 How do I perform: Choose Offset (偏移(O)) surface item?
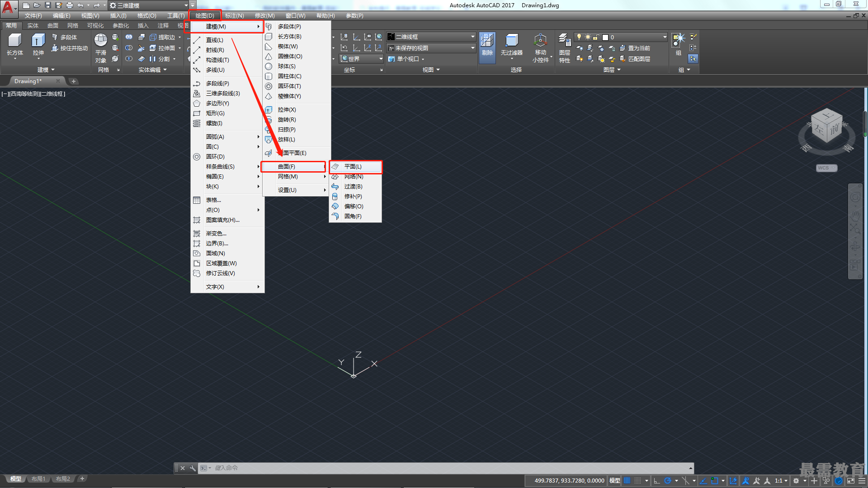pos(355,206)
